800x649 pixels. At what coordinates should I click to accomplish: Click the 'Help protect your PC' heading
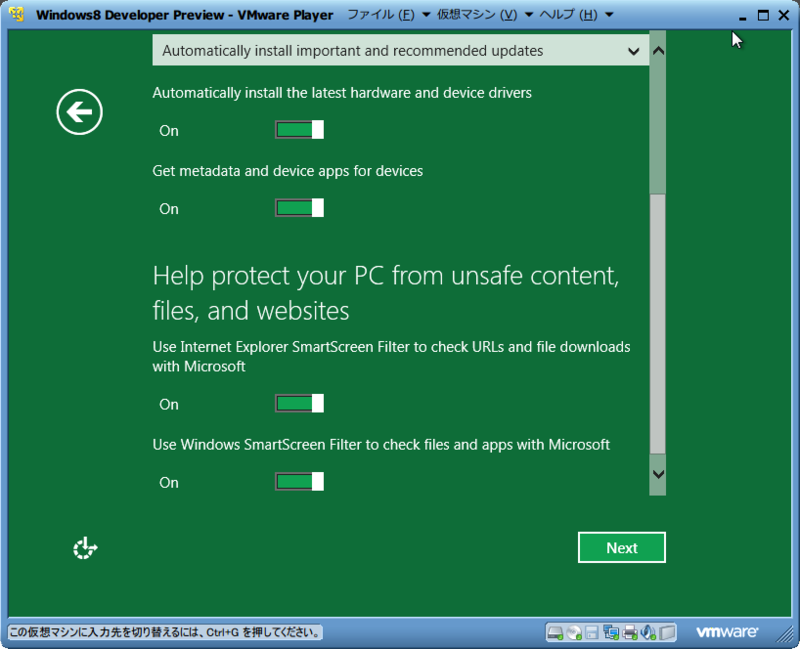tap(386, 293)
